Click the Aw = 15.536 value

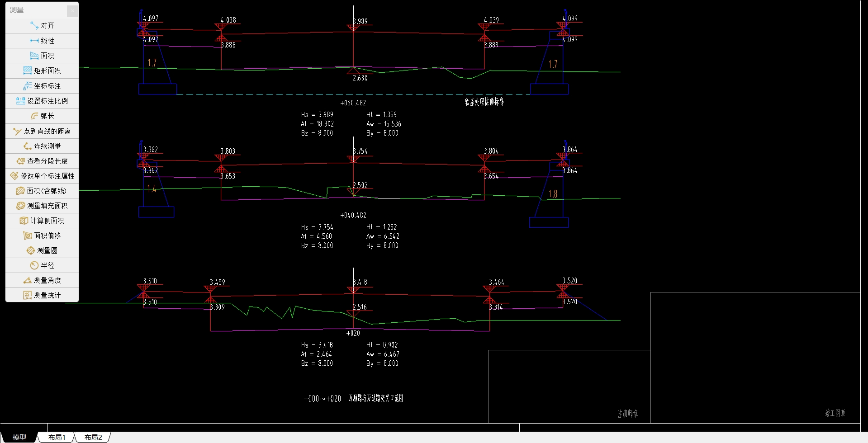coord(384,123)
